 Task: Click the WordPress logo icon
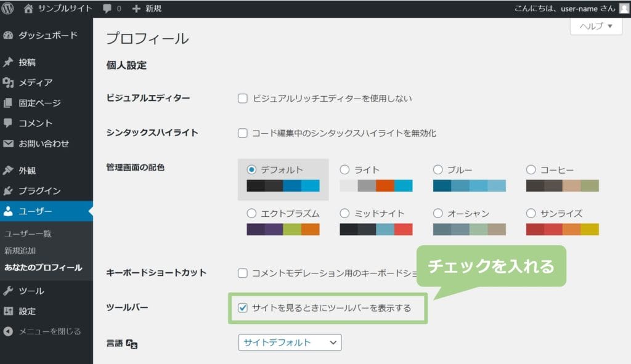click(8, 9)
